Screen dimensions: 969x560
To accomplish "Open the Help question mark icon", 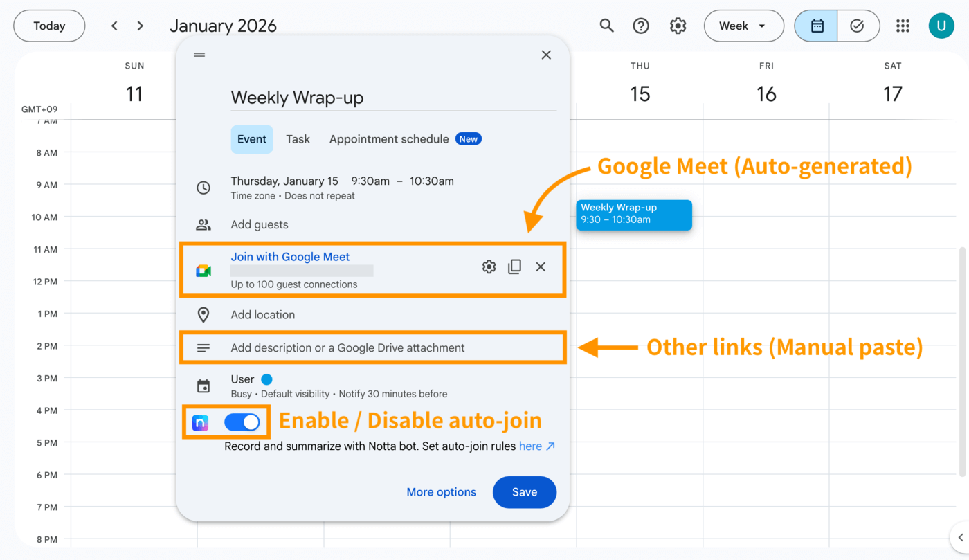I will 641,26.
